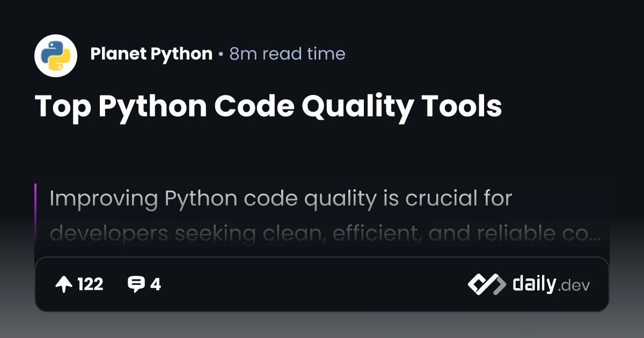Viewport: 644px width, 338px height.
Task: Open the Top Python Code Quality Tools title
Action: [268, 106]
